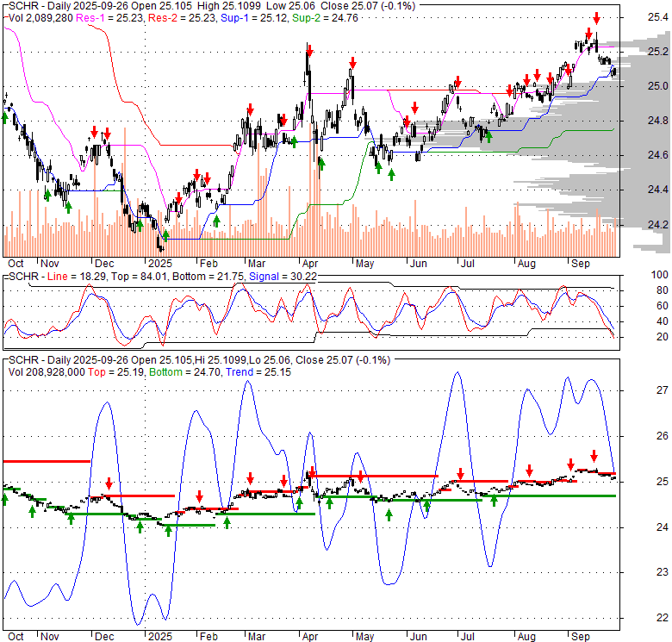Click the 40 label on oscillator axis
Viewport: 672px width, 642px height.
click(x=663, y=321)
